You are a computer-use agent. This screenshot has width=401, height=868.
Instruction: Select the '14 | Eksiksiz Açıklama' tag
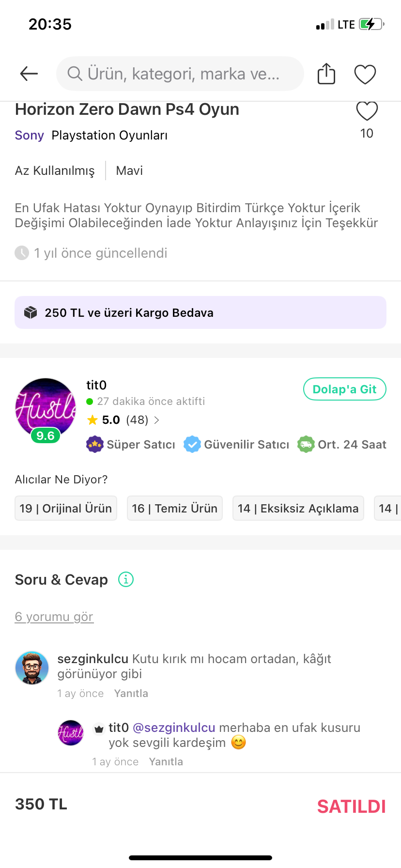tap(298, 508)
